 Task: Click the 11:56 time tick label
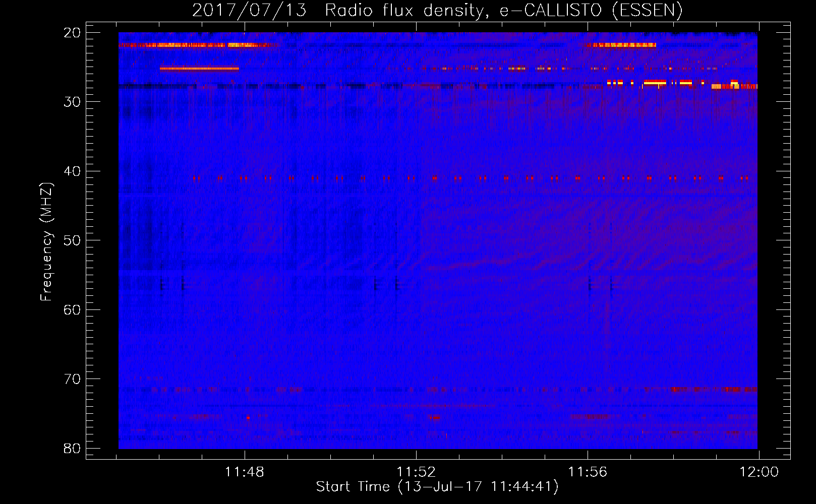point(588,472)
